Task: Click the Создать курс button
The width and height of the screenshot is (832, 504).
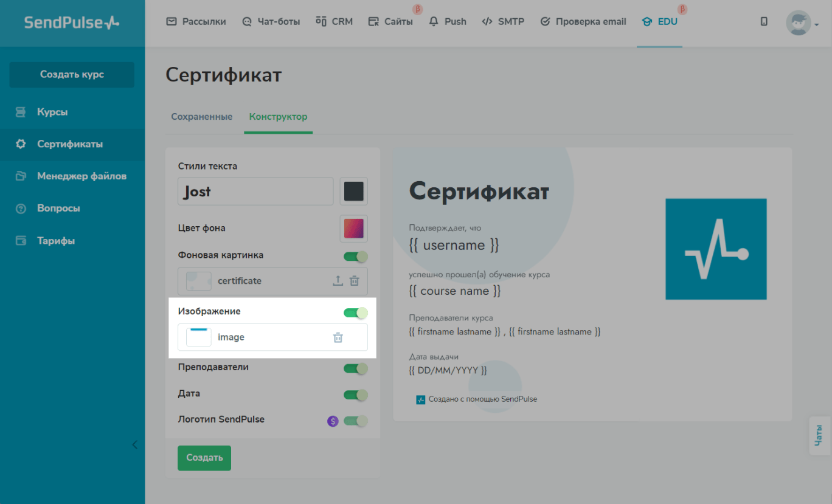Action: click(x=72, y=75)
